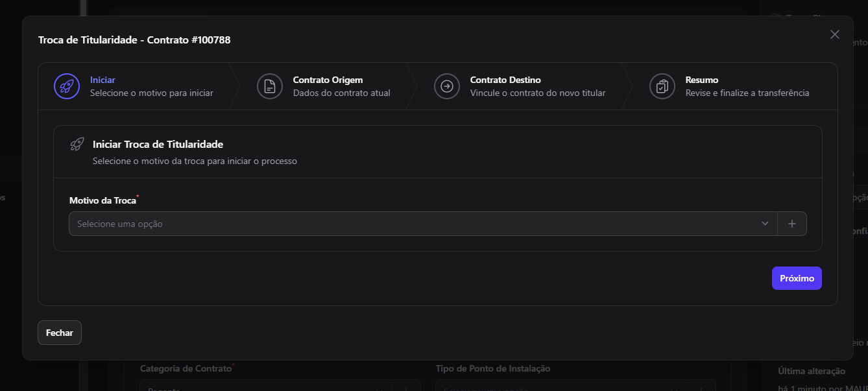Click the text Dados do contrato atual
The height and width of the screenshot is (391, 868).
pos(342,93)
